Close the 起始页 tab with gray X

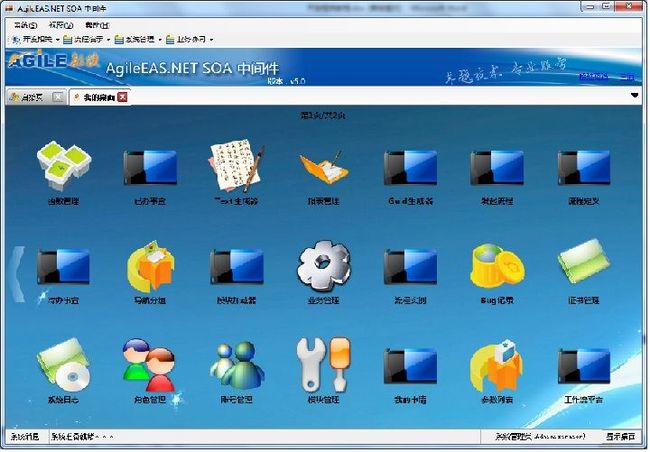tap(58, 97)
